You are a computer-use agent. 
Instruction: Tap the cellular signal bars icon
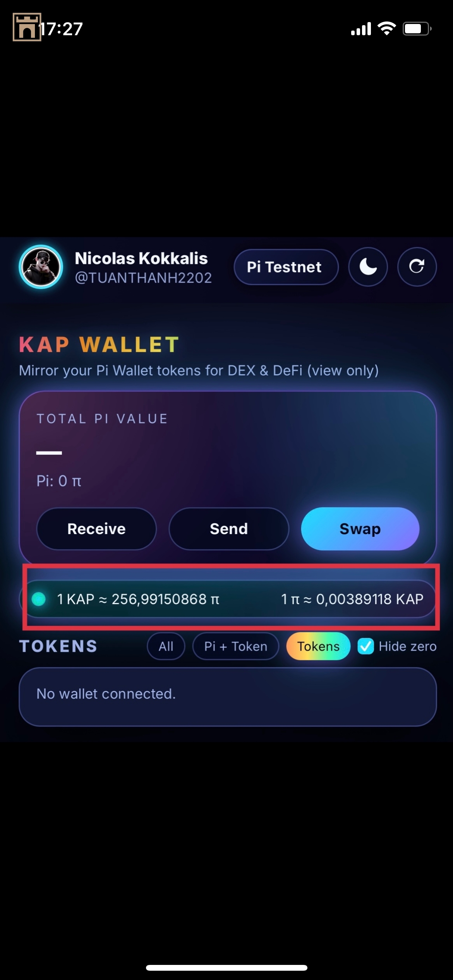pos(361,29)
